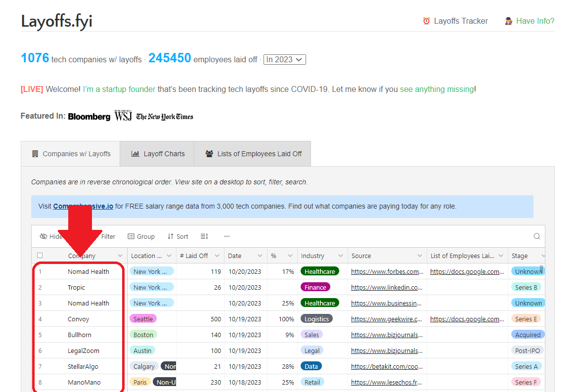The width and height of the screenshot is (580, 392).
Task: Click the Have Info detective icon
Action: tap(509, 21)
